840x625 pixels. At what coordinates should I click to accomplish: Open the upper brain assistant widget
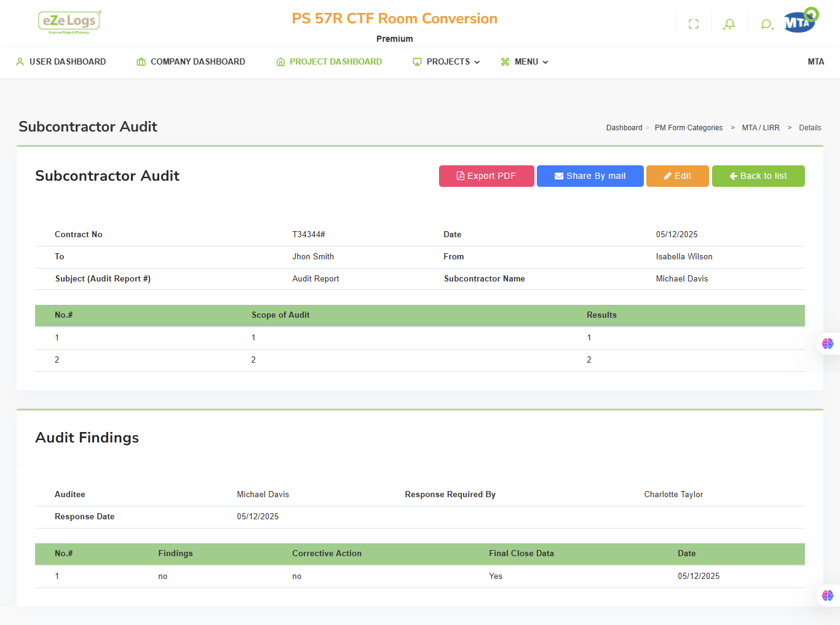point(828,344)
